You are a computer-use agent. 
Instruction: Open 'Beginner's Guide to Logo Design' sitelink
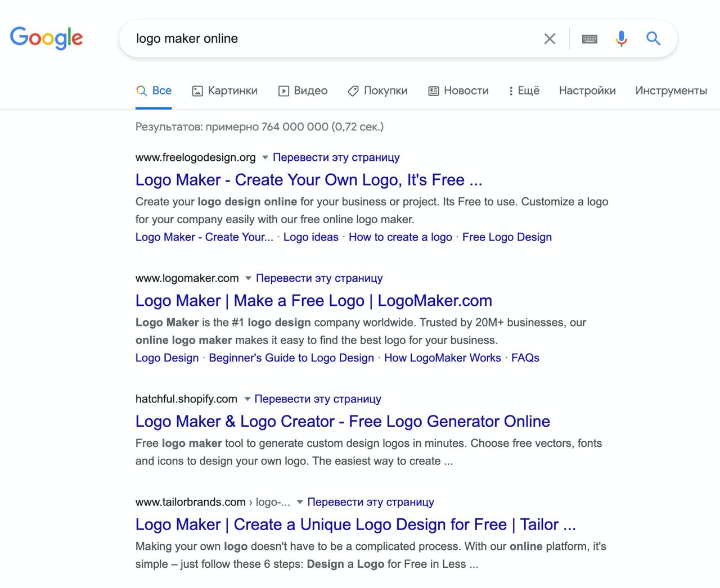[291, 358]
